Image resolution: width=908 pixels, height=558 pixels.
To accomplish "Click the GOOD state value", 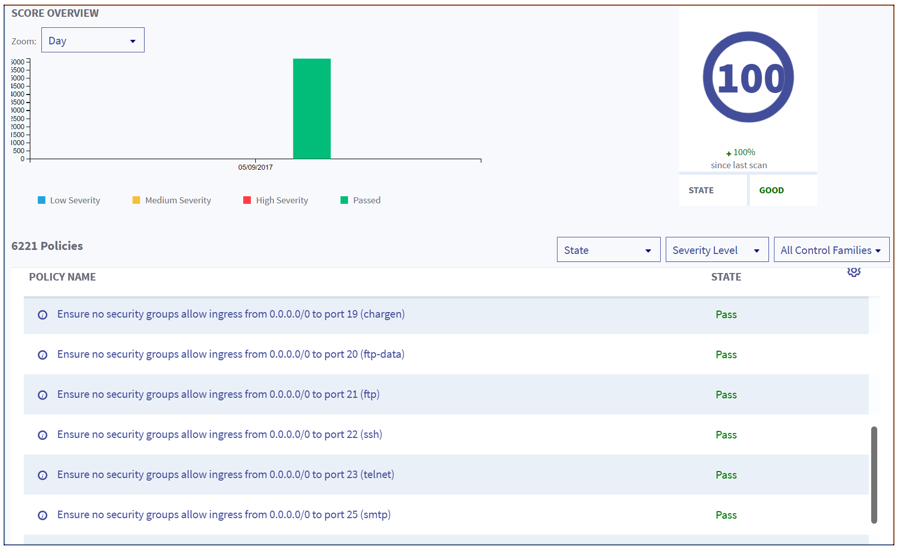I will click(771, 190).
